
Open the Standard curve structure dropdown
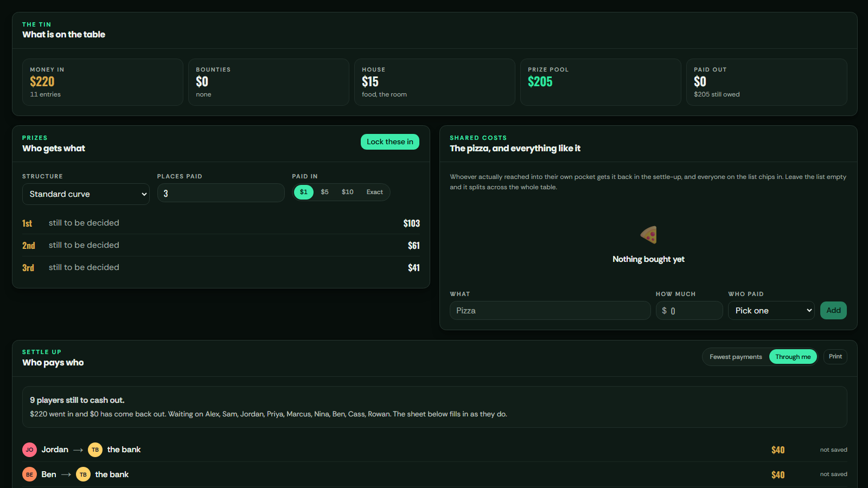click(x=86, y=194)
